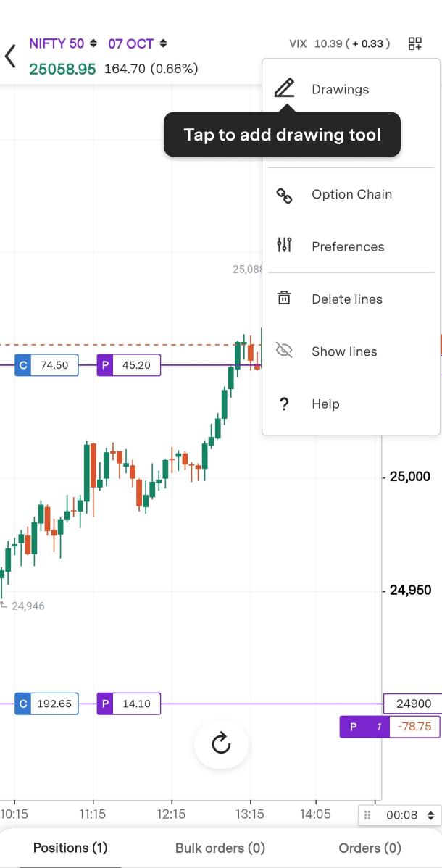Viewport: 442px width, 868px height.
Task: Select the Positions (1) tab
Action: click(70, 848)
